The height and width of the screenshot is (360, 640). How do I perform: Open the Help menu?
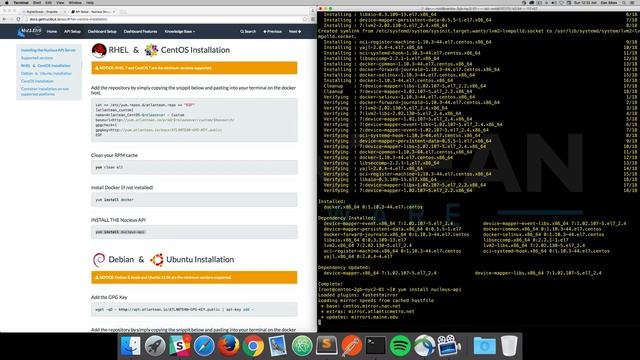click(x=90, y=2)
